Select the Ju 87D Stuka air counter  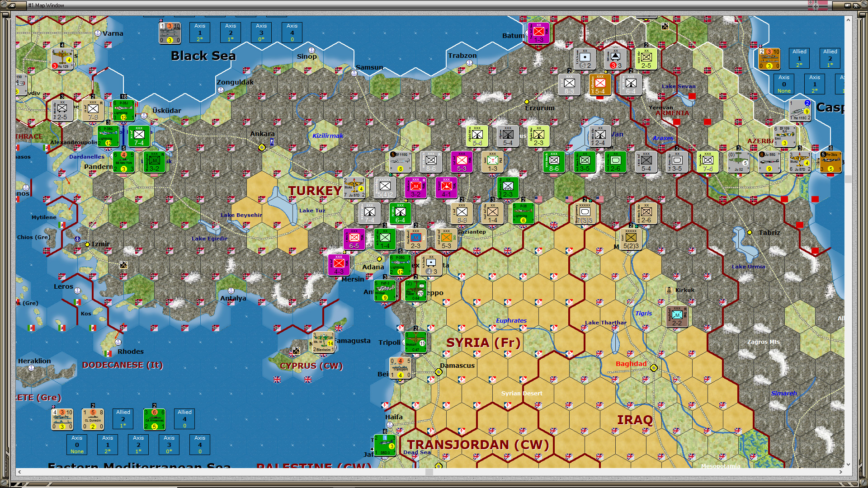point(354,188)
